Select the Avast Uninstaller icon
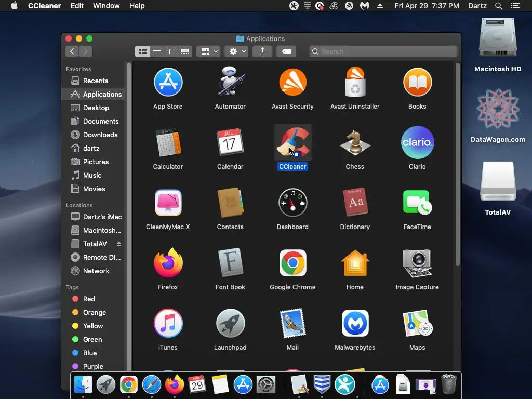The height and width of the screenshot is (399, 532). [355, 82]
